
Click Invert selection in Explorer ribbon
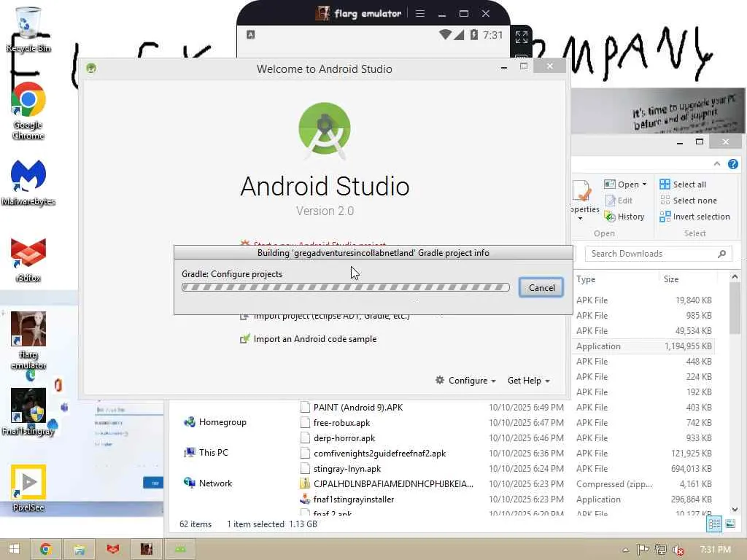click(x=694, y=217)
